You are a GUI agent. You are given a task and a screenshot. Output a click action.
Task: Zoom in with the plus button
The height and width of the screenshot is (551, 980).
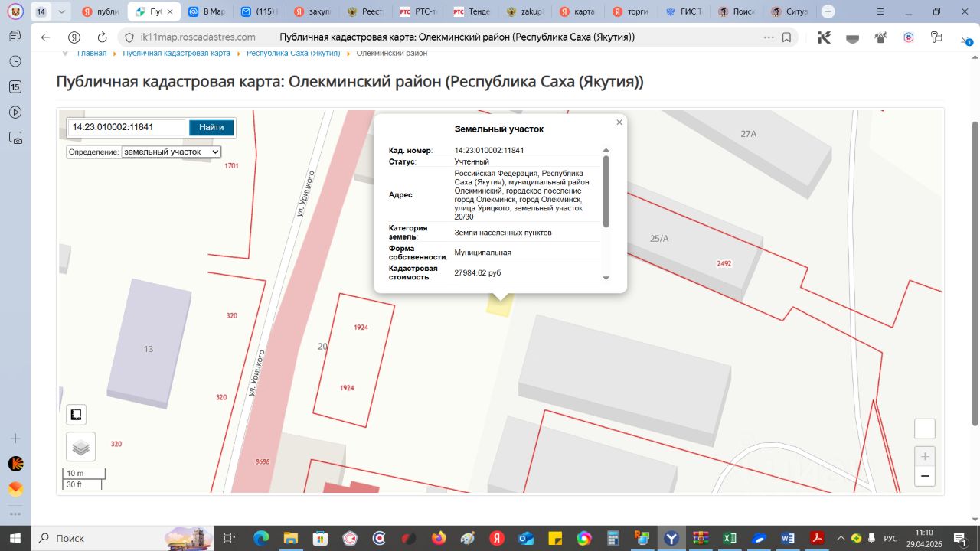point(925,457)
